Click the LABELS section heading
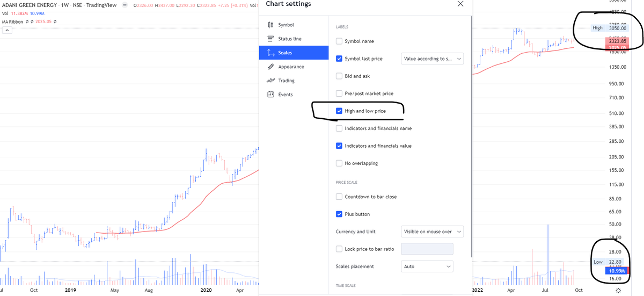644x296 pixels. pyautogui.click(x=342, y=27)
